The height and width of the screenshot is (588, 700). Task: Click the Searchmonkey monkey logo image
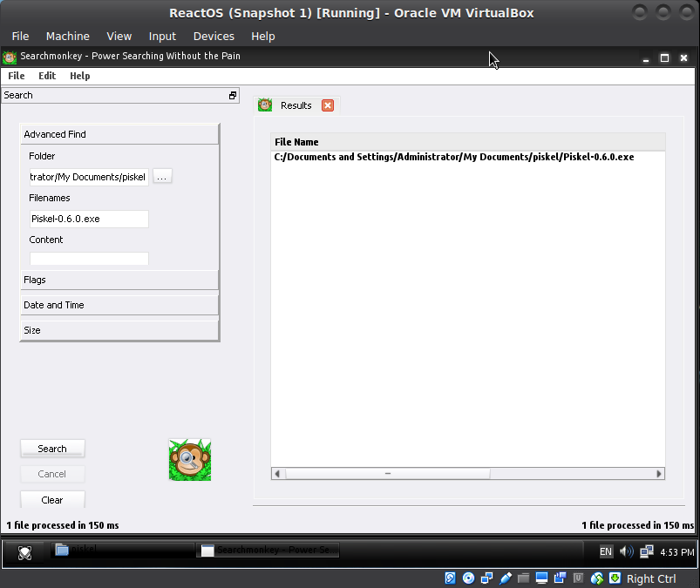coord(190,460)
